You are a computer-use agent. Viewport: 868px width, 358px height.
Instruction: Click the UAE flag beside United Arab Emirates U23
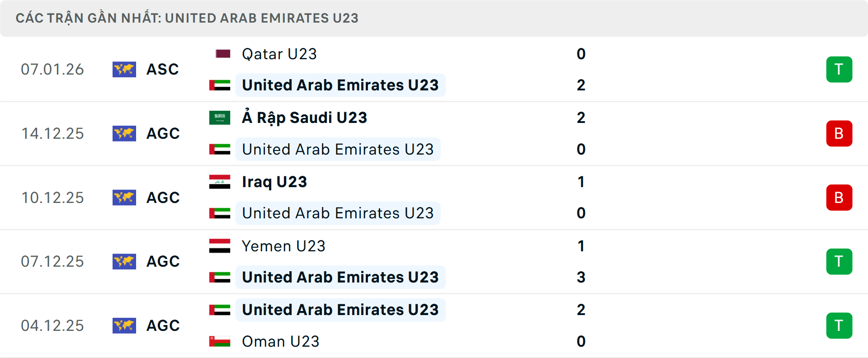pyautogui.click(x=220, y=85)
